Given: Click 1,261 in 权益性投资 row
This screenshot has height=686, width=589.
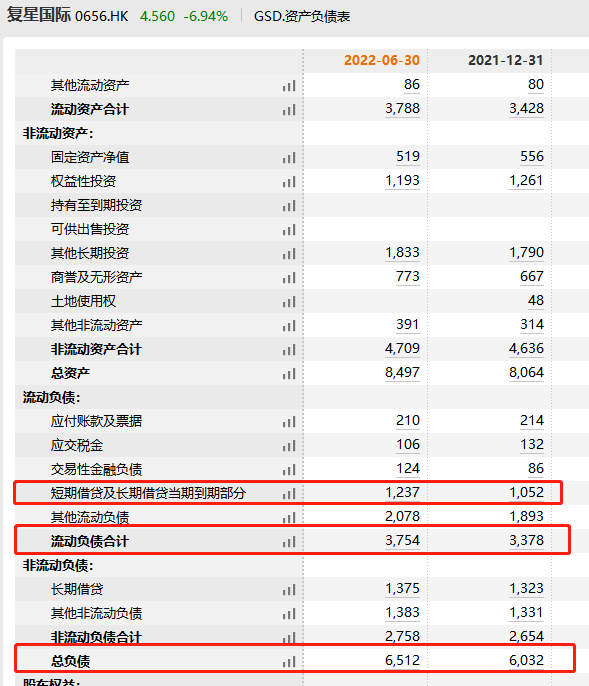Looking at the screenshot, I should coord(526,181).
